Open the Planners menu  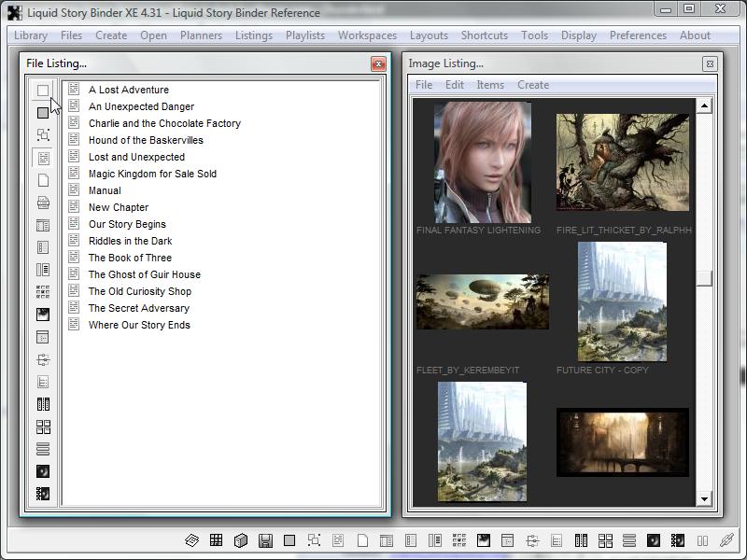[201, 35]
